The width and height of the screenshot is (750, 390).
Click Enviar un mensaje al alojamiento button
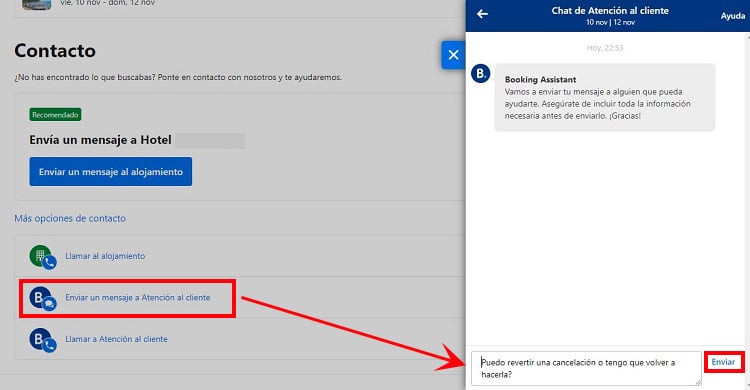[x=110, y=172]
